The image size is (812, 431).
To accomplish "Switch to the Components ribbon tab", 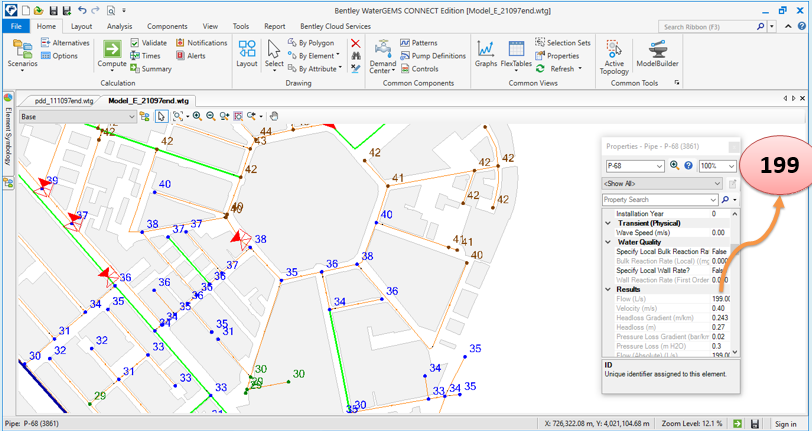I will (x=167, y=26).
